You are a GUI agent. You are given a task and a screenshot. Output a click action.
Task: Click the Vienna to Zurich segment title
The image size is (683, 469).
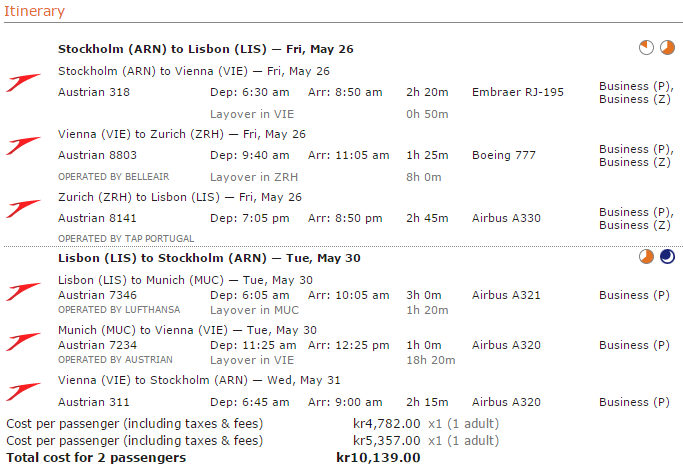pyautogui.click(x=182, y=134)
